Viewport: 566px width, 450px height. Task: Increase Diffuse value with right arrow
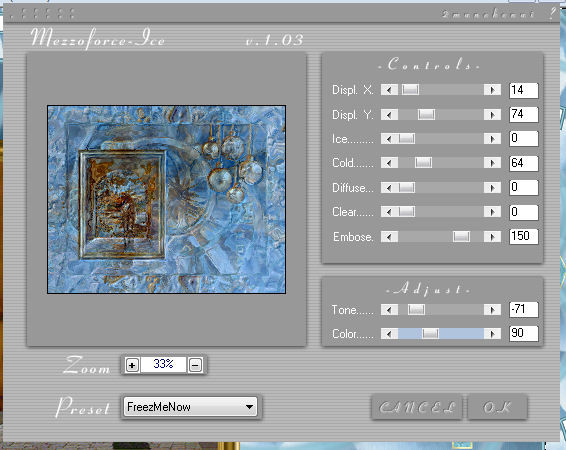point(492,188)
